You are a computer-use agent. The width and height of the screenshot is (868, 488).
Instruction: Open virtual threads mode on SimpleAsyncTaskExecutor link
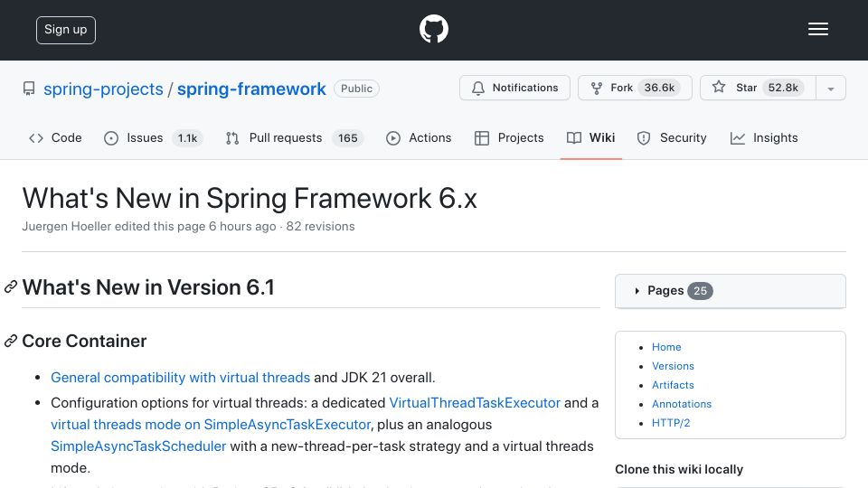pyautogui.click(x=211, y=425)
